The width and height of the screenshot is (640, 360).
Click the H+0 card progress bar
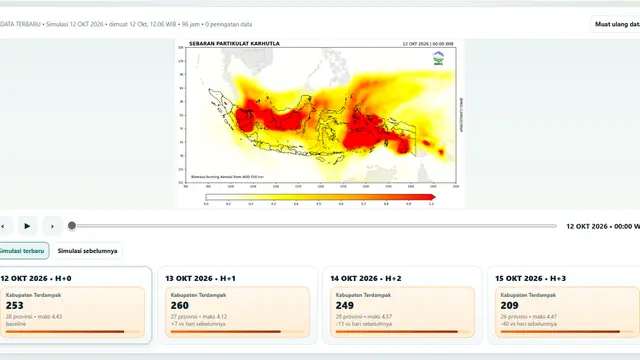tap(72, 331)
